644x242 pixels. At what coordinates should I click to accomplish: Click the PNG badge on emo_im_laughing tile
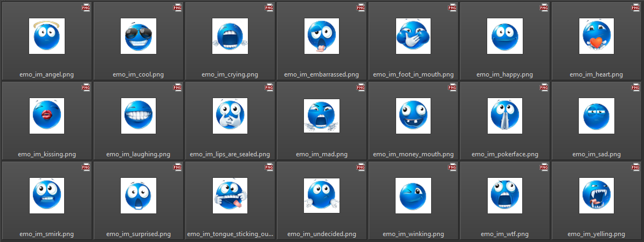click(177, 87)
